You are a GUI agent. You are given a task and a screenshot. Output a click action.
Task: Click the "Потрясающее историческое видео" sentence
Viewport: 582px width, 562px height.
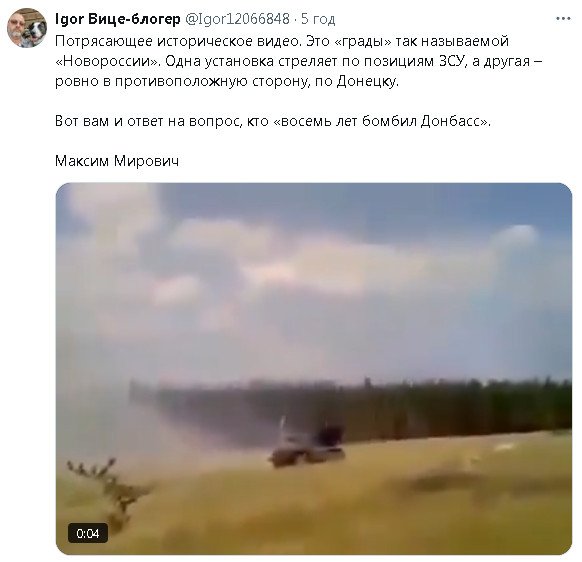[x=179, y=41]
